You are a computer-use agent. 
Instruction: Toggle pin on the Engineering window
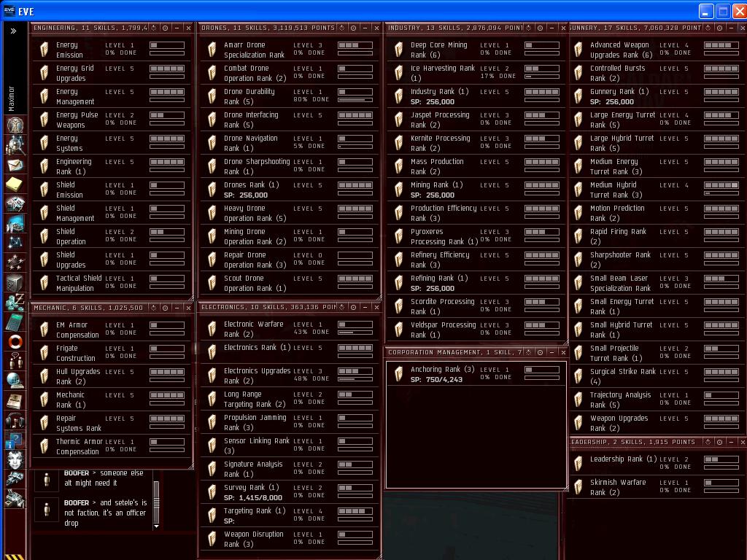click(x=153, y=28)
